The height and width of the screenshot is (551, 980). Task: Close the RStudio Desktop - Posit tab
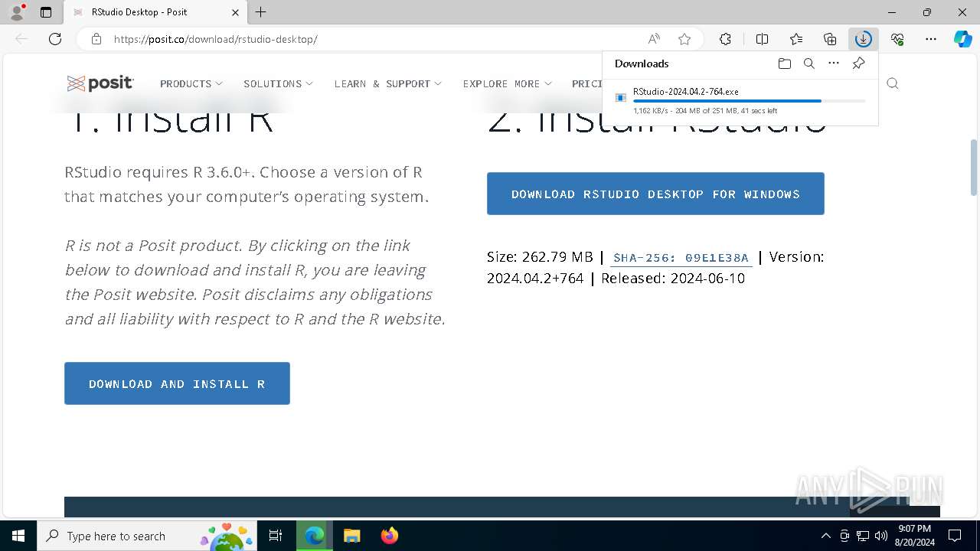(235, 12)
